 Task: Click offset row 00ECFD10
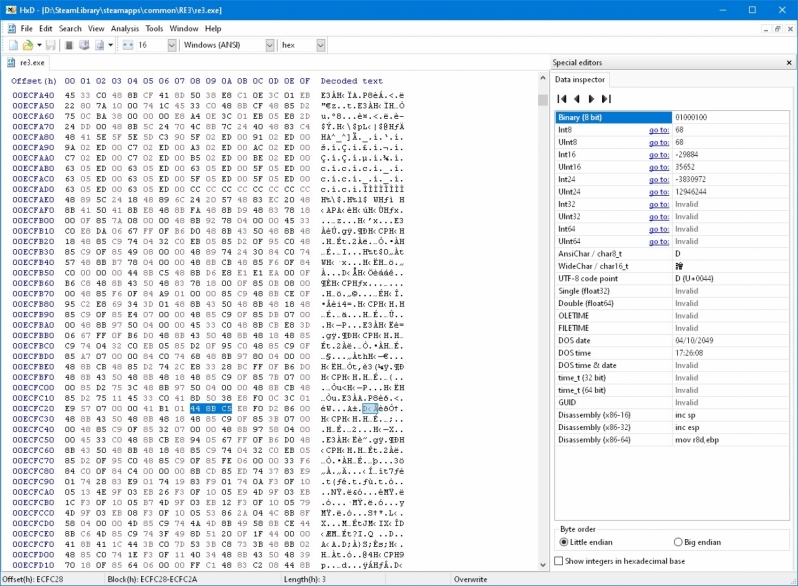pos(33,565)
